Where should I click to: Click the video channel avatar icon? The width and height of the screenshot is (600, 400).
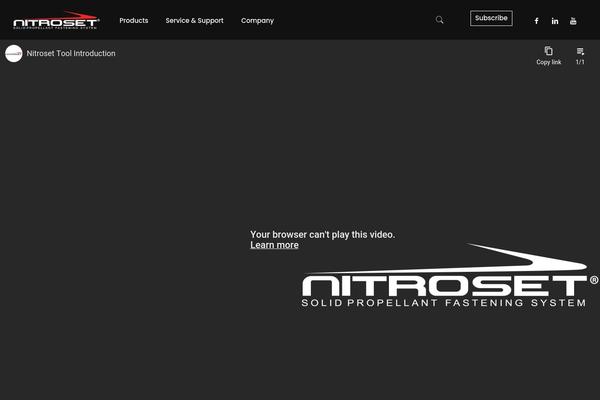click(x=14, y=54)
